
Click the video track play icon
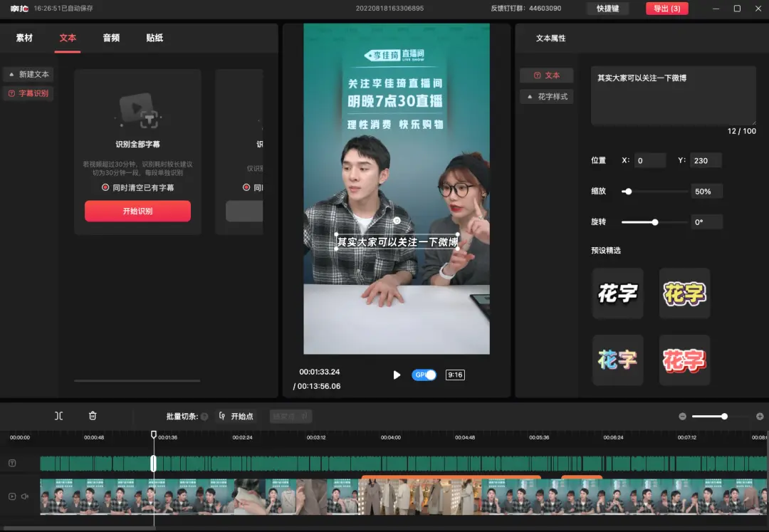tap(12, 496)
